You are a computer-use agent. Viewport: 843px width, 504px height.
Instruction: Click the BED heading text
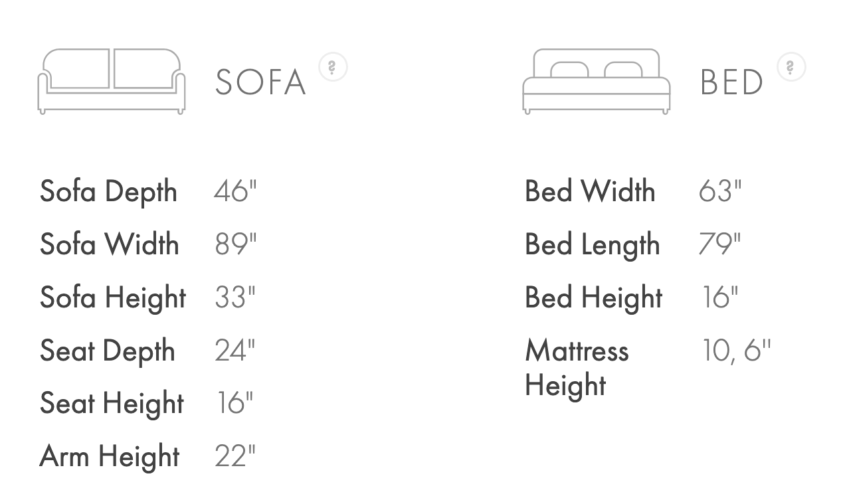[731, 82]
